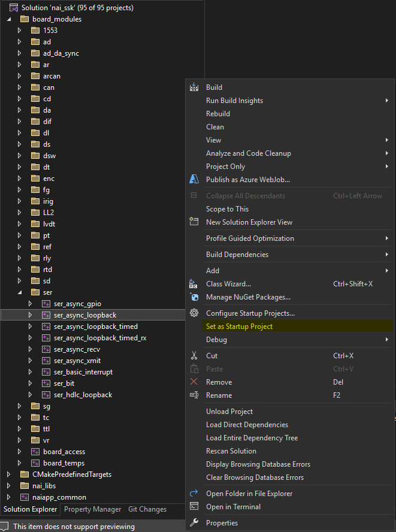The image size is (396, 532).
Task: Click the Manage NuGet Packages icon
Action: [x=194, y=297]
